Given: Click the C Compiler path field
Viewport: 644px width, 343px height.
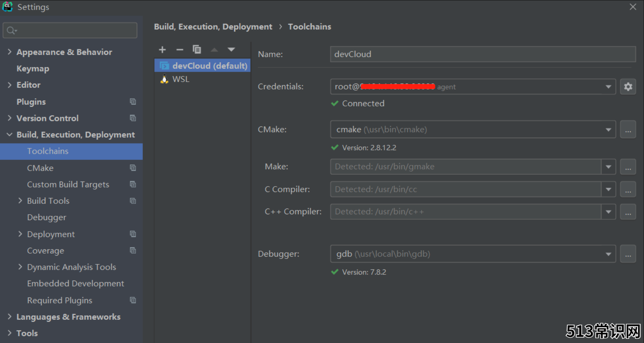Looking at the screenshot, I should pyautogui.click(x=466, y=189).
